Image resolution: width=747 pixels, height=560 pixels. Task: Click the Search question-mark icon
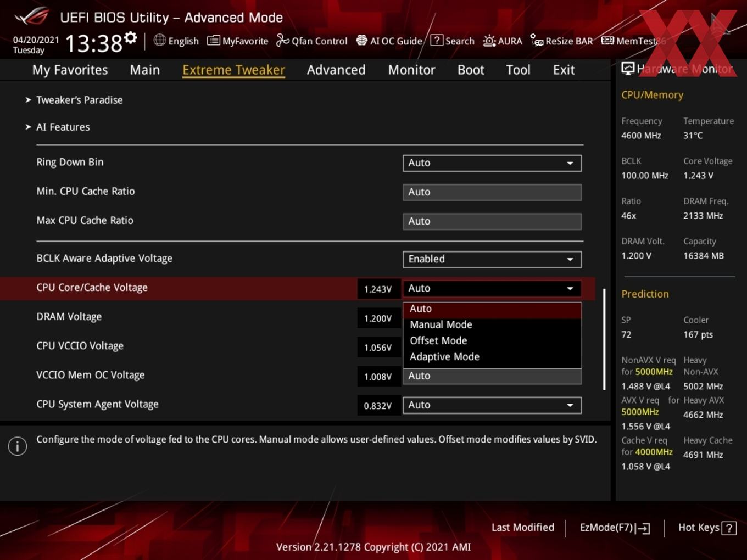click(437, 40)
